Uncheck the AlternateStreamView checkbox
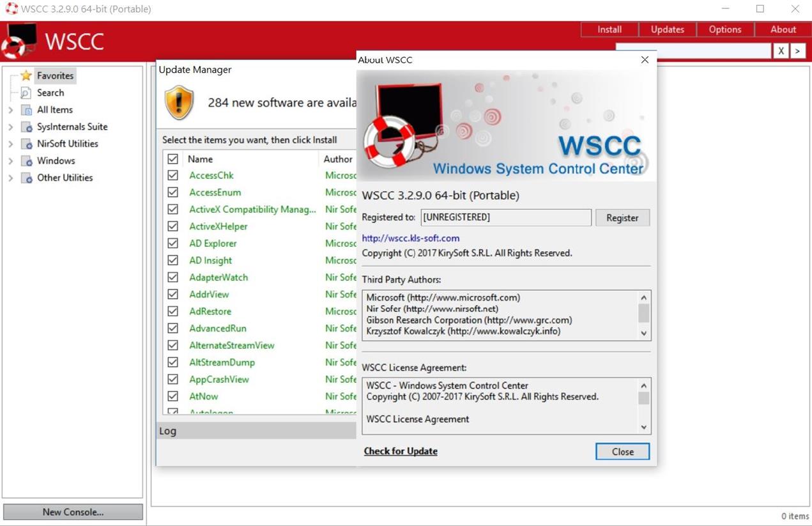The image size is (812, 526). 172,345
